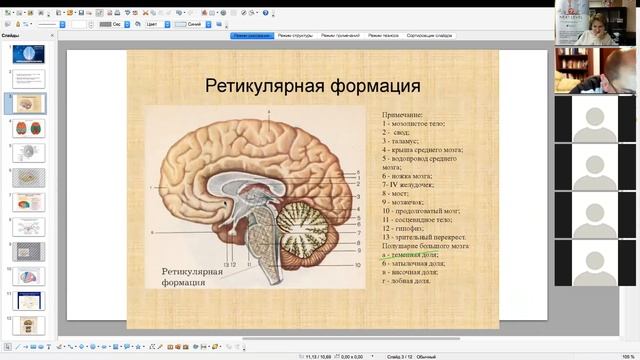Click the Cut scissors icon
Image resolution: width=640 pixels, height=360 pixels.
click(145, 13)
